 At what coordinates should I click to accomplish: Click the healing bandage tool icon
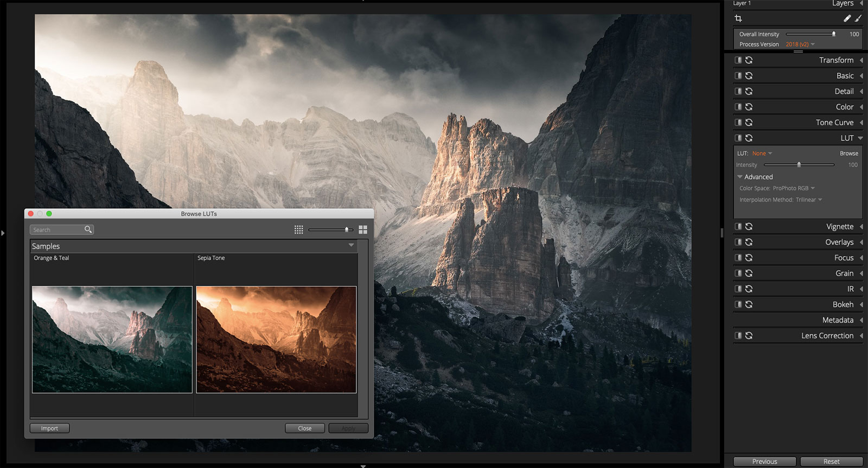coord(847,18)
